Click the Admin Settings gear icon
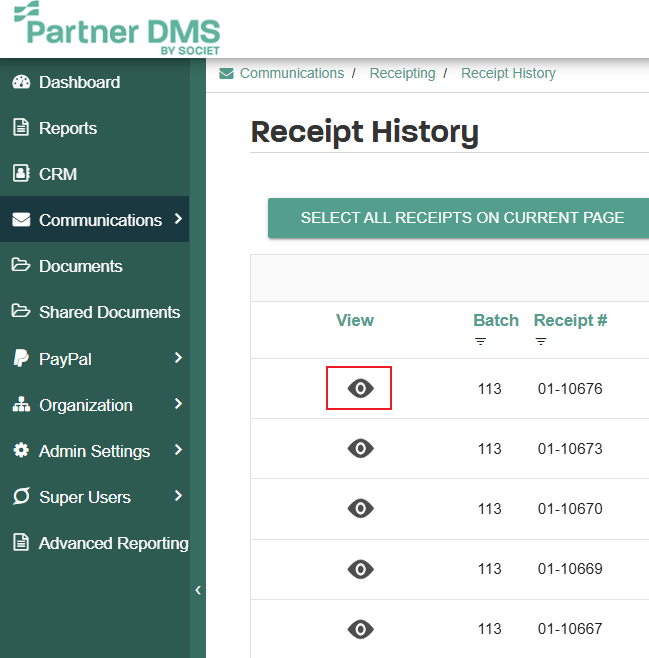 click(x=21, y=451)
